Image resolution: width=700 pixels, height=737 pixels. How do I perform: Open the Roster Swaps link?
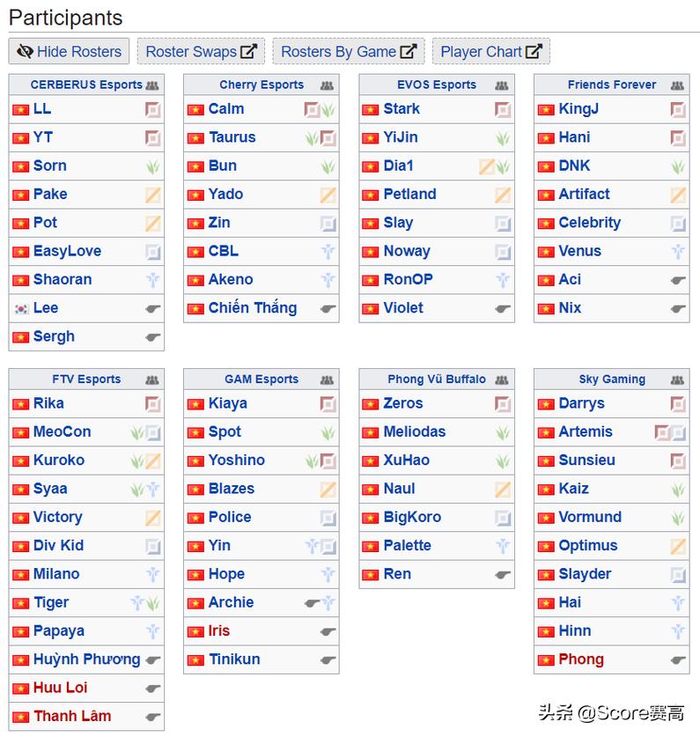[201, 51]
